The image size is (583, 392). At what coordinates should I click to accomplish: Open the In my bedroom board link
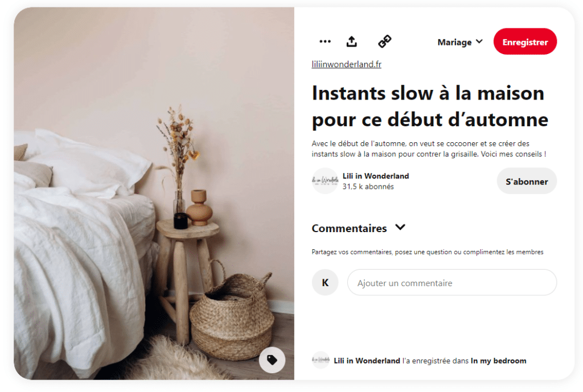coord(498,360)
